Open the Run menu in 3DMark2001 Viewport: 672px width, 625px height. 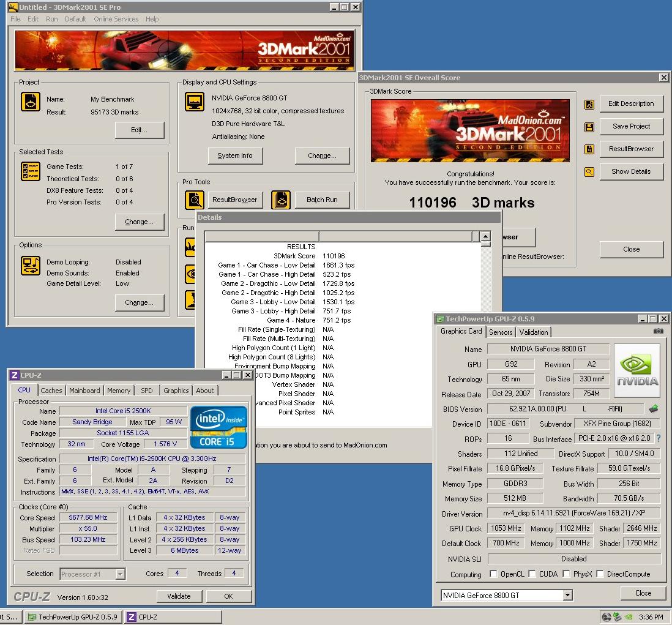pyautogui.click(x=52, y=19)
